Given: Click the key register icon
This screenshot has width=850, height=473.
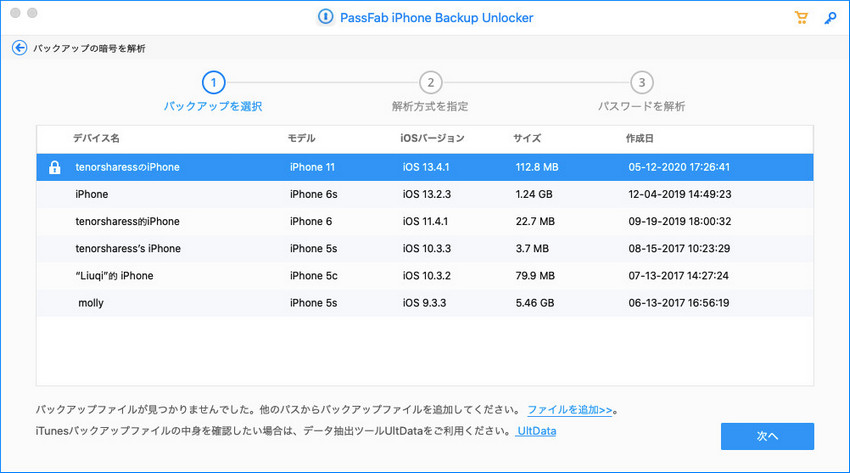Looking at the screenshot, I should tap(830, 18).
